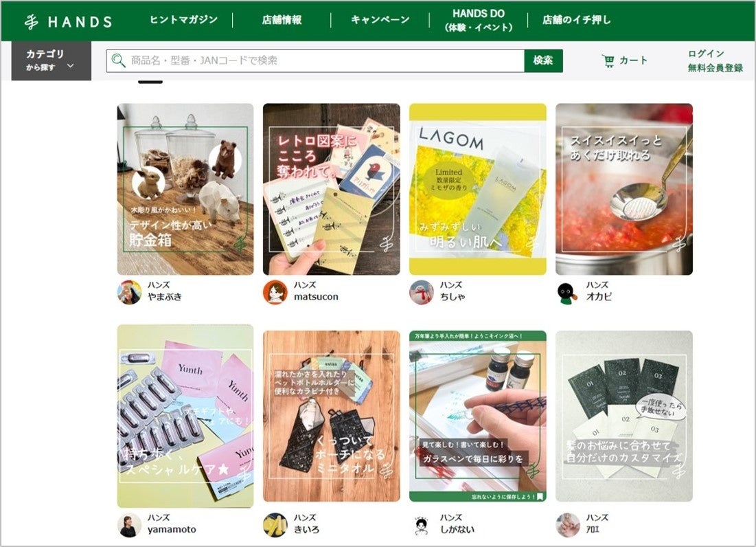756x547 pixels.
Task: Open the 店舗情報 menu item
Action: point(282,20)
